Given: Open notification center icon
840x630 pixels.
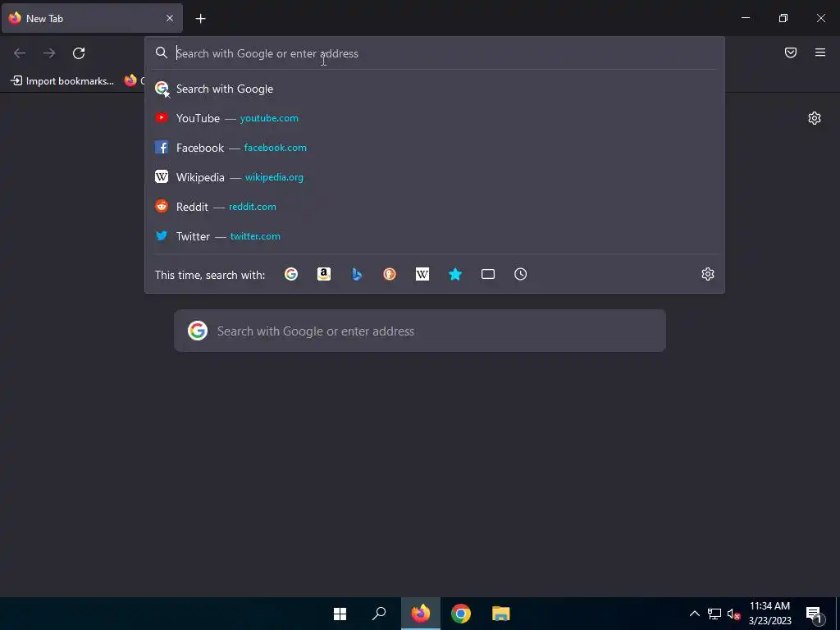Looking at the screenshot, I should (814, 614).
